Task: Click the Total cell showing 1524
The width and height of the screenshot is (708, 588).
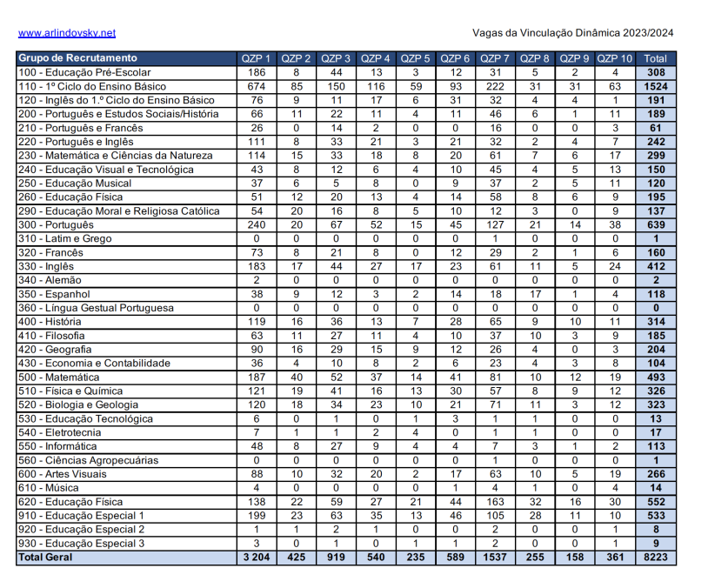Action: [x=656, y=87]
